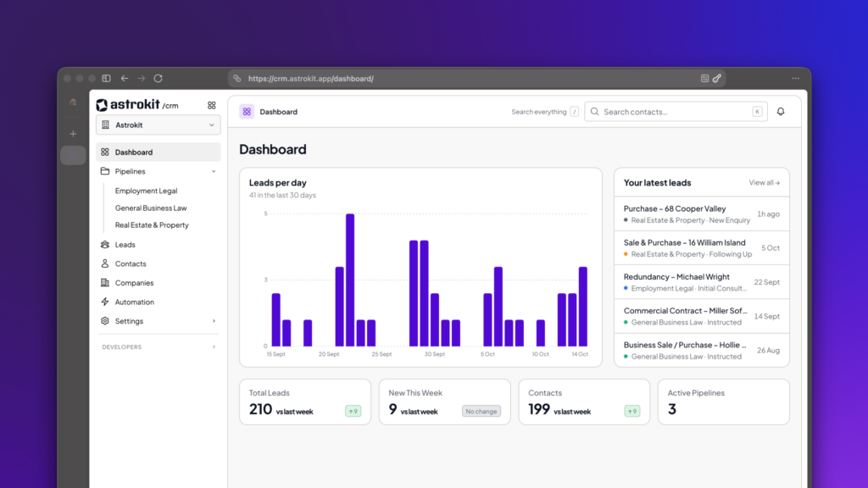Click the browser address bar URL
This screenshot has height=488, width=868.
point(310,79)
